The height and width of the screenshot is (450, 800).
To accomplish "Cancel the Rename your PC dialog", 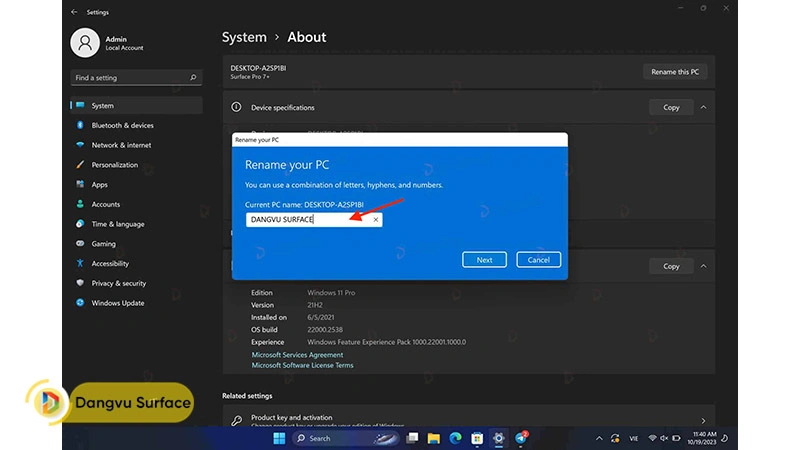I will [538, 260].
